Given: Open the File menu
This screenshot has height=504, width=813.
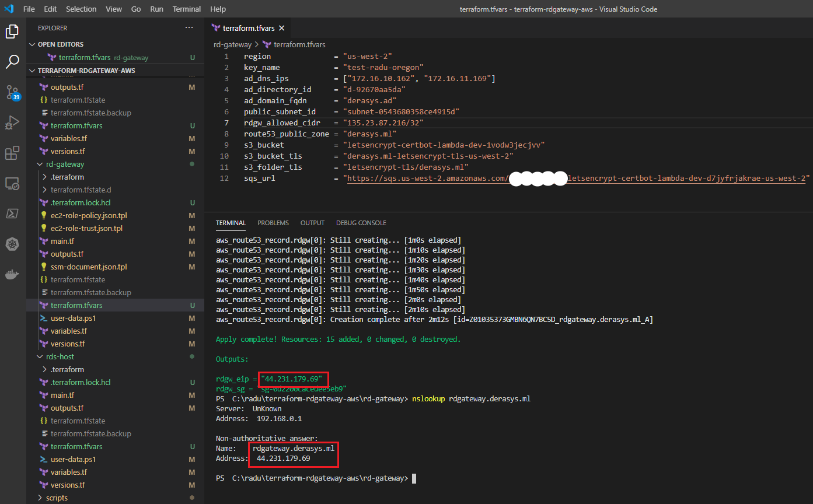Looking at the screenshot, I should (x=29, y=9).
